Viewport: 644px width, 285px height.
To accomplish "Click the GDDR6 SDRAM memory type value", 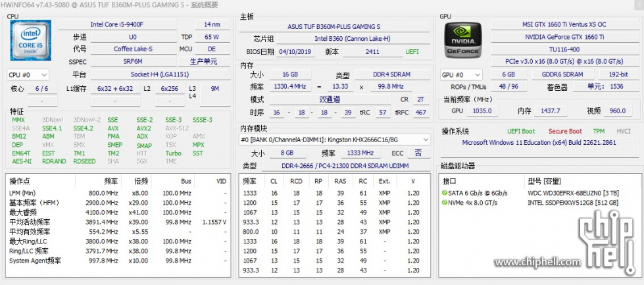I will pos(563,75).
